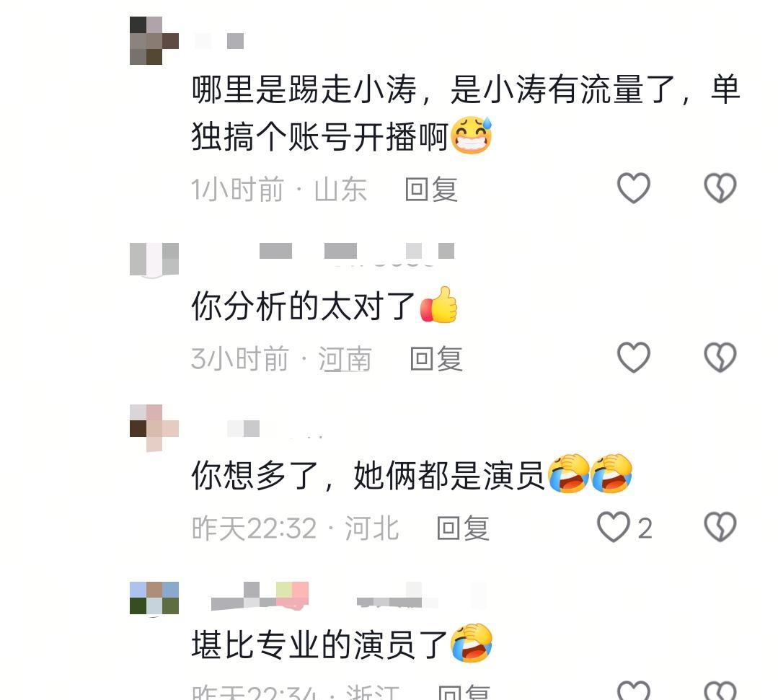
Task: Like the 你分析的太对了 comment
Action: (x=634, y=357)
